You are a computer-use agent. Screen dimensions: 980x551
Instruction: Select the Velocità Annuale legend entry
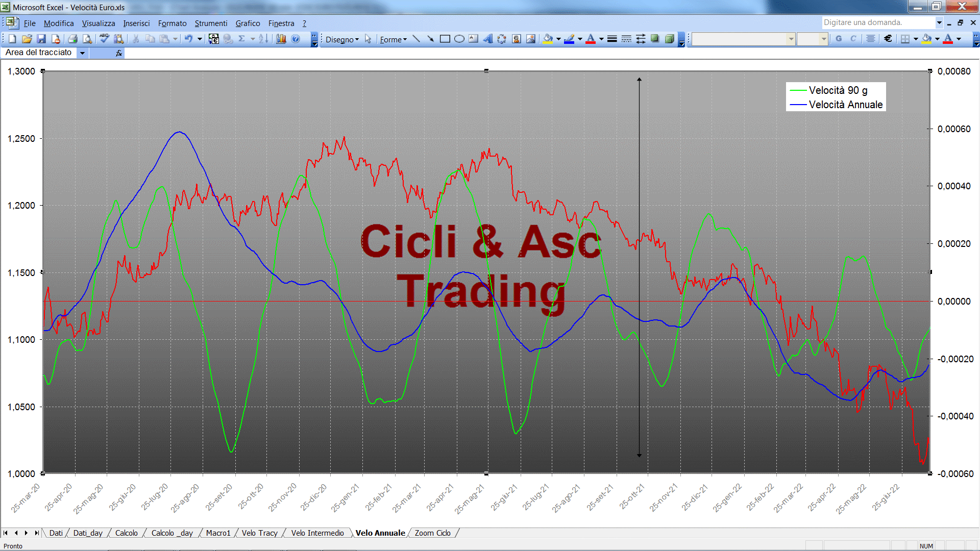tap(836, 105)
